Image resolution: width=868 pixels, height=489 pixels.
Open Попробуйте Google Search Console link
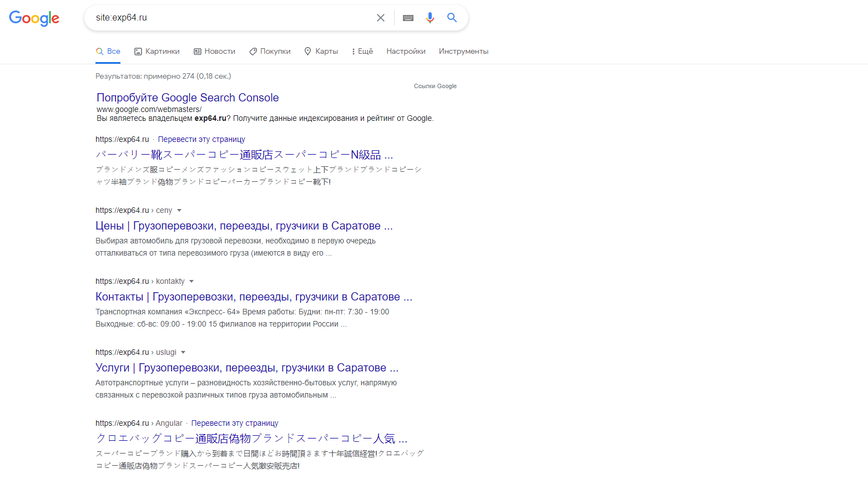point(188,98)
